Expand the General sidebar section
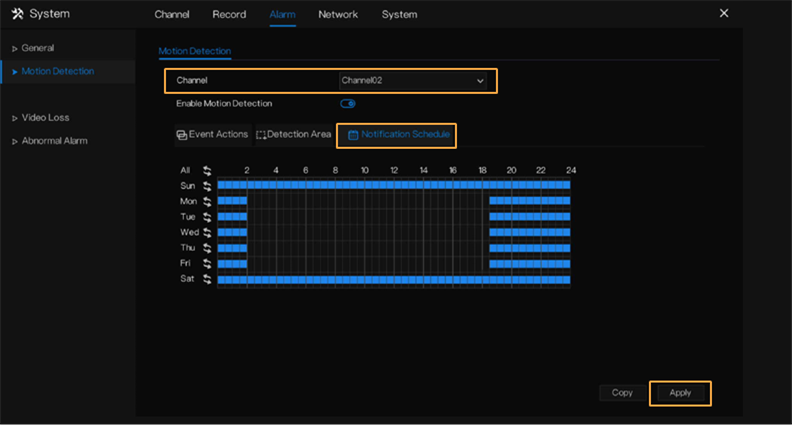The image size is (792, 425). [38, 48]
